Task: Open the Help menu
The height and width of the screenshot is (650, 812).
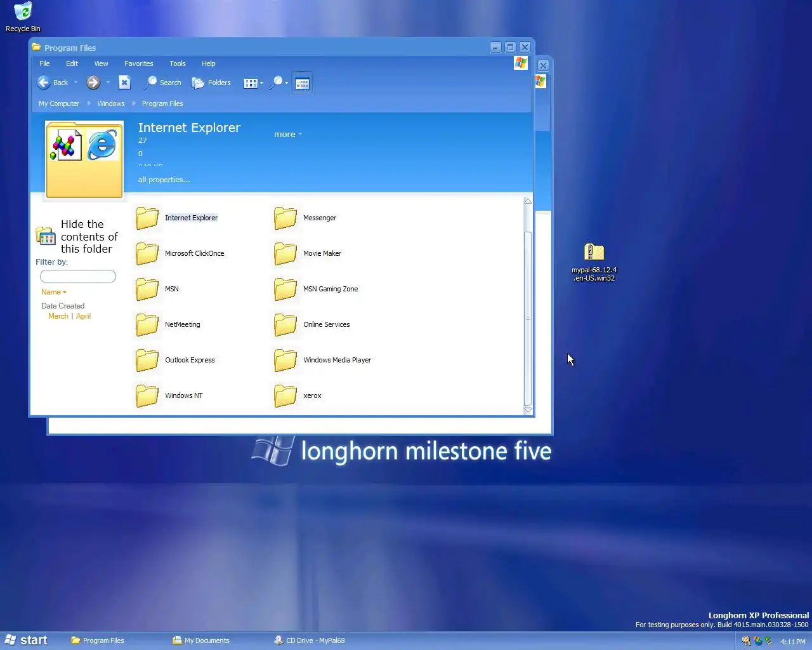Action: [x=209, y=63]
